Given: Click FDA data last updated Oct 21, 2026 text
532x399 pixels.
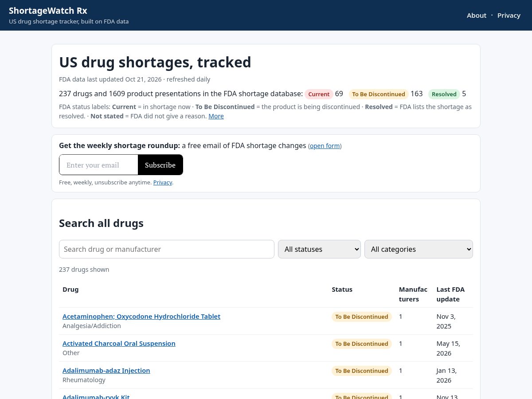Looking at the screenshot, I should coord(111,79).
